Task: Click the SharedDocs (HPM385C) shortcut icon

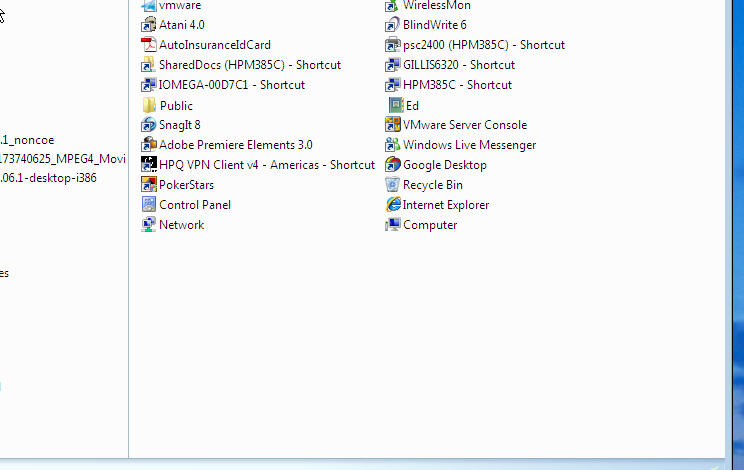Action: click(149, 65)
